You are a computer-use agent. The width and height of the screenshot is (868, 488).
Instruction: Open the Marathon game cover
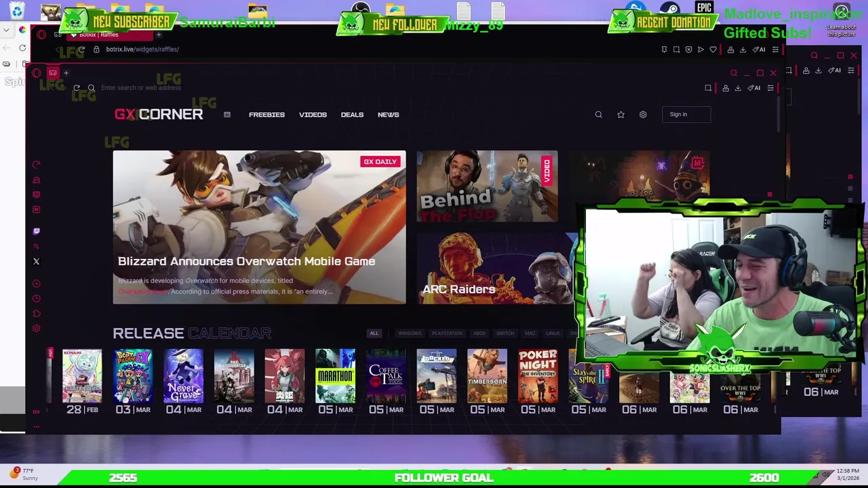coord(335,375)
